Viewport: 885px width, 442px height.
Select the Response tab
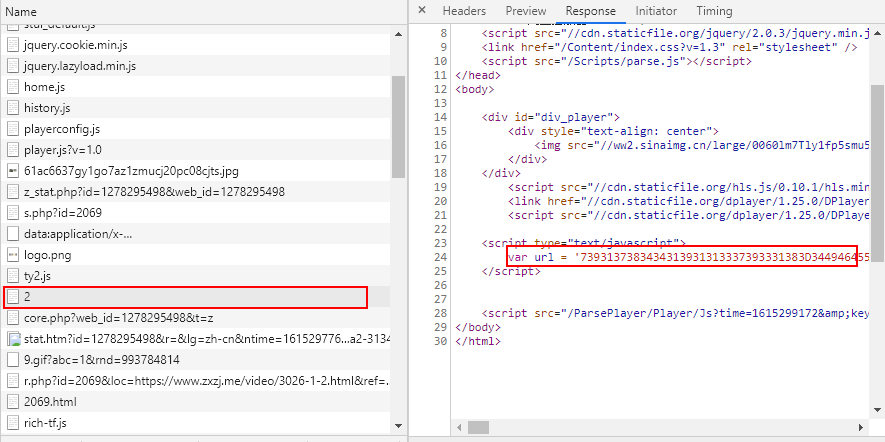coord(590,11)
